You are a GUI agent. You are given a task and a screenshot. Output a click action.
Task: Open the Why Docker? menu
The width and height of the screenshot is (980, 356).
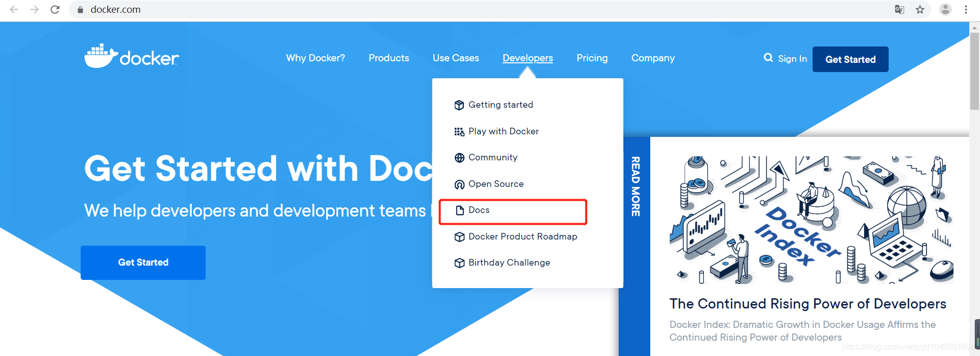315,58
